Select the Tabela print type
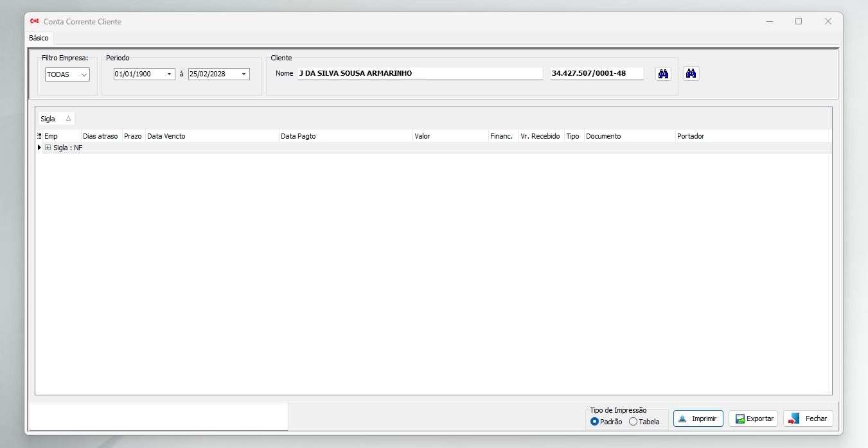This screenshot has height=448, width=868. point(633,422)
